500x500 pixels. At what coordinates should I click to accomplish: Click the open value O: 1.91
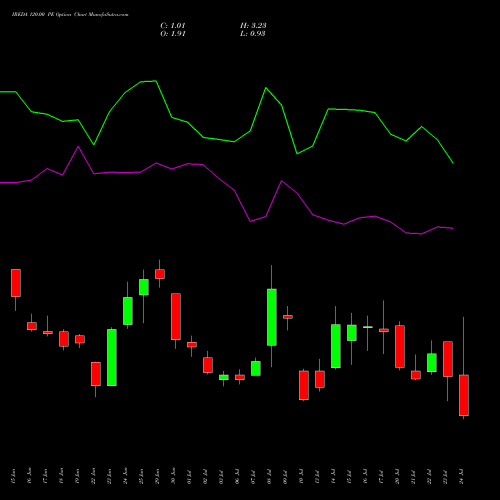click(x=173, y=33)
